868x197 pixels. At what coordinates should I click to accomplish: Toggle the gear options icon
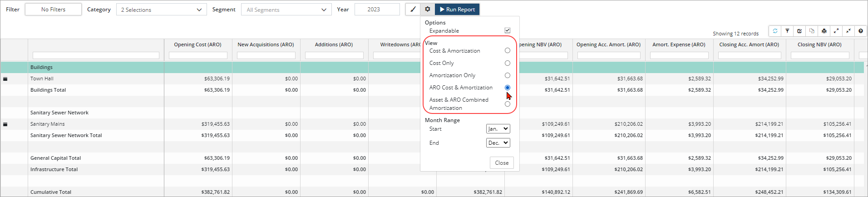(x=427, y=9)
